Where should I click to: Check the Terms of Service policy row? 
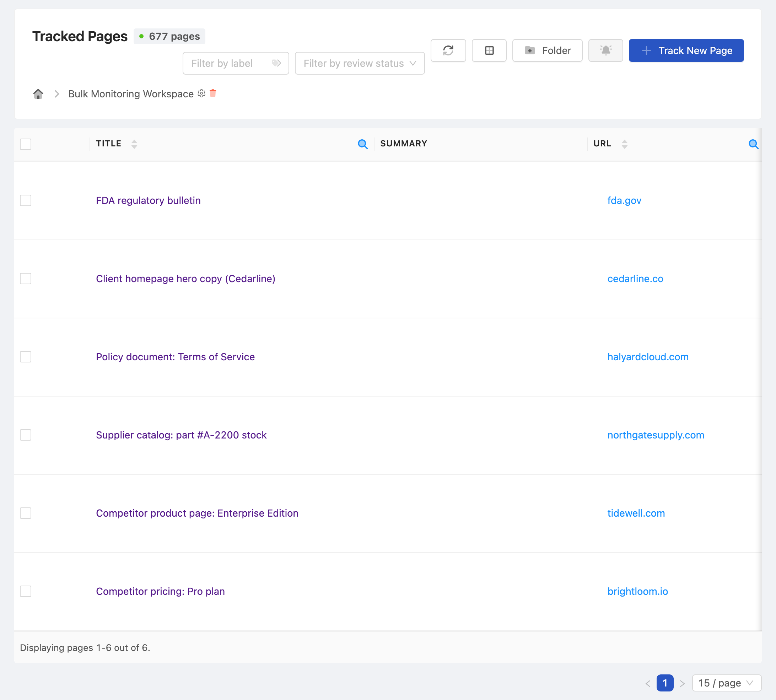click(x=25, y=357)
